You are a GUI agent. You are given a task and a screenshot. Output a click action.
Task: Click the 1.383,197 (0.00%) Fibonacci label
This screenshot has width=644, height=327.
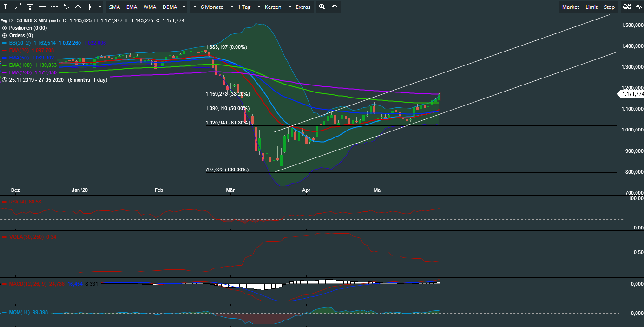(x=226, y=47)
